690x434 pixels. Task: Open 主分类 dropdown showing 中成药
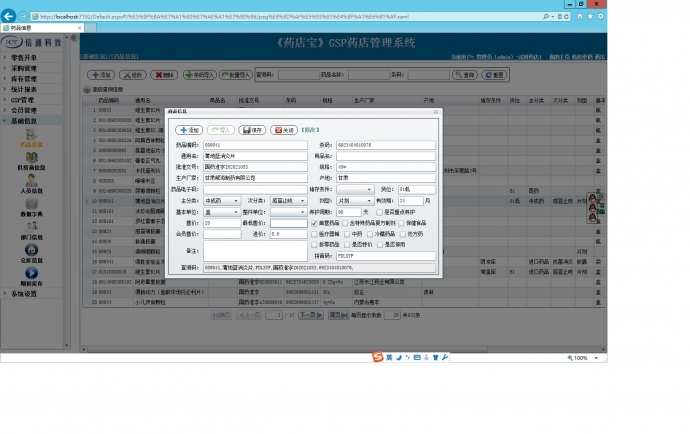[x=222, y=201]
